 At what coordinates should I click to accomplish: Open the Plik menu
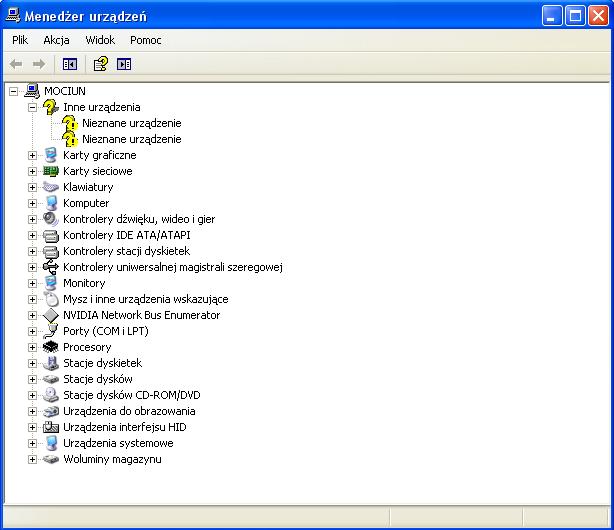pyautogui.click(x=20, y=40)
